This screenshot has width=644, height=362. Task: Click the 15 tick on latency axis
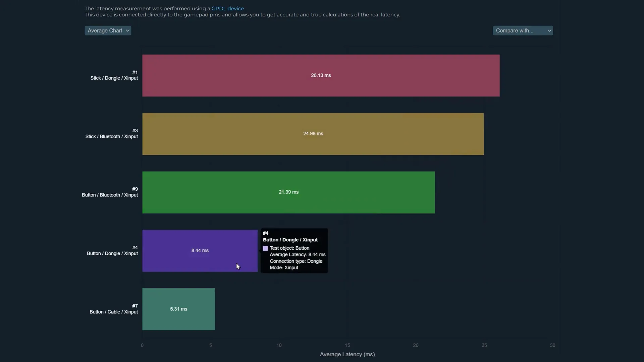click(347, 345)
